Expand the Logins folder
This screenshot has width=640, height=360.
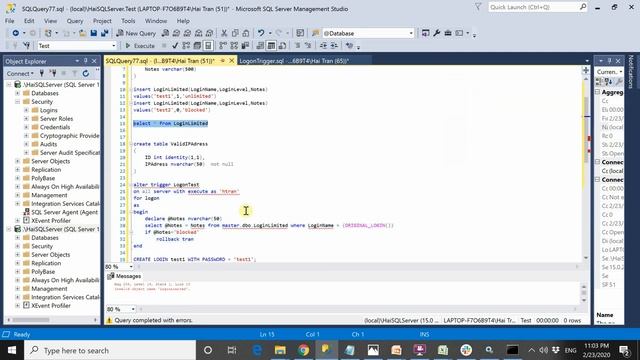pos(26,110)
